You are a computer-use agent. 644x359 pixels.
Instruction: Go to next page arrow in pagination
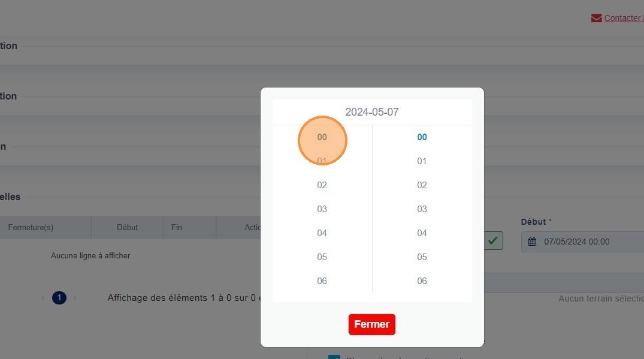75,298
